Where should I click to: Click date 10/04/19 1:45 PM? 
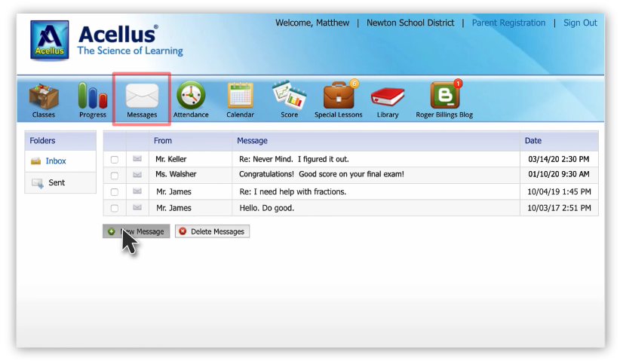(x=559, y=191)
